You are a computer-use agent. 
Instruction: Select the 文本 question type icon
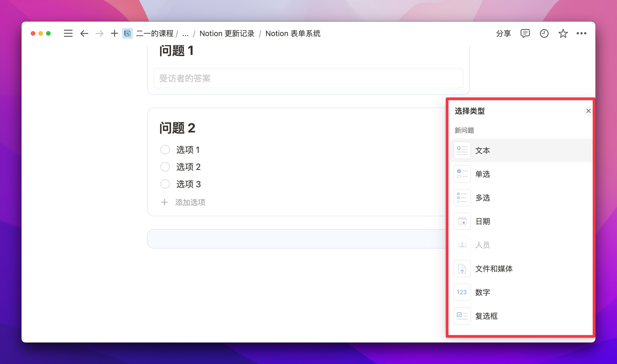point(462,150)
